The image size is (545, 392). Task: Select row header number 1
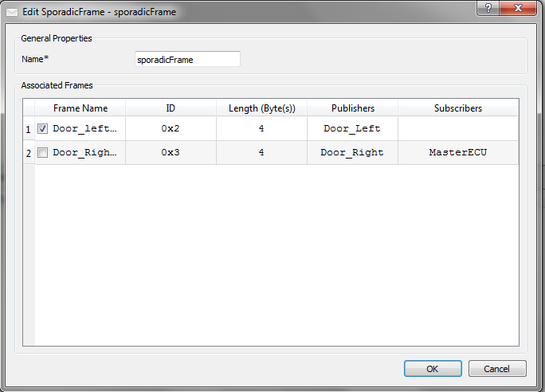click(x=29, y=129)
